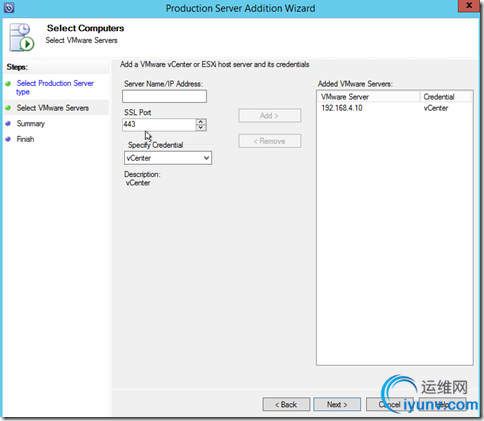
Task: Focus the Server Name/IP Address field
Action: coord(164,96)
